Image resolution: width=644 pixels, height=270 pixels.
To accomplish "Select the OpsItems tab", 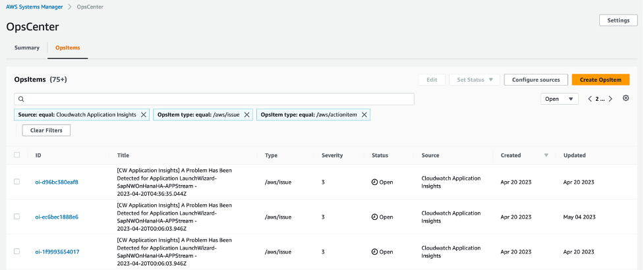I will tap(67, 48).
